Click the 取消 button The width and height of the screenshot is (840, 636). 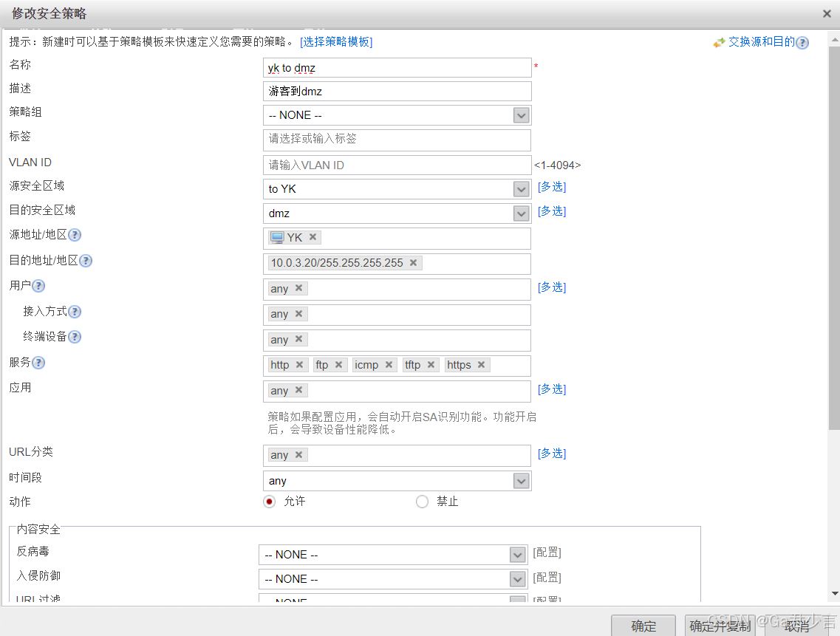796,626
